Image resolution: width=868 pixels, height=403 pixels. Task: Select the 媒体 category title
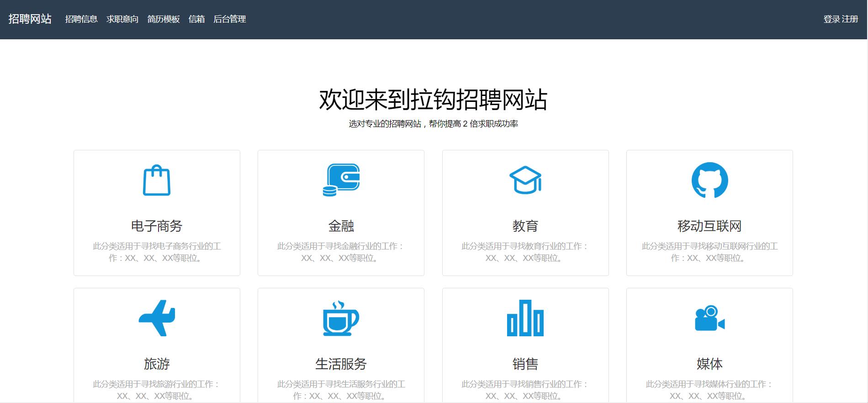point(709,364)
